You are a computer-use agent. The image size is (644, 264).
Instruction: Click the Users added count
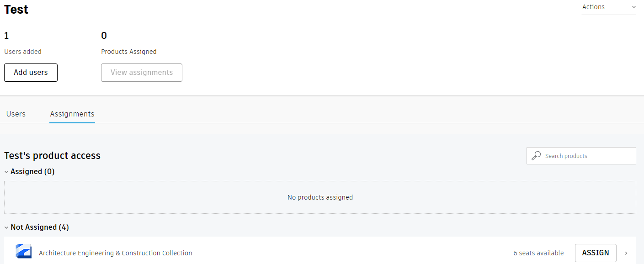(7, 36)
